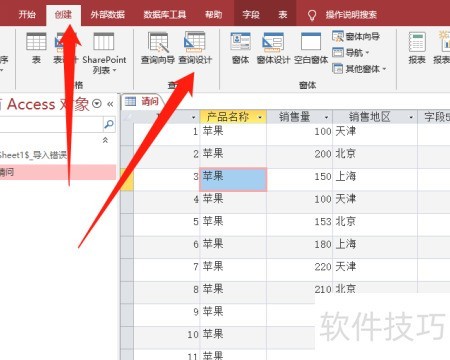Launch 查询设计 query design

[195, 48]
